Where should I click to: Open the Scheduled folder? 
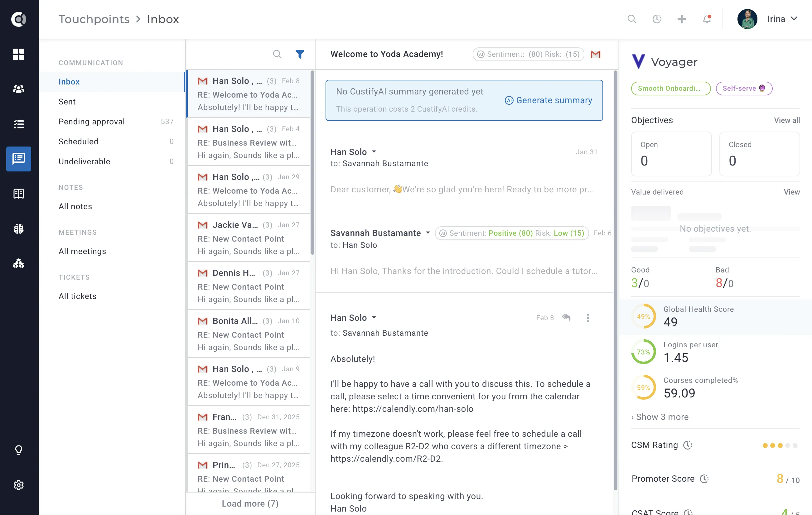point(112,142)
